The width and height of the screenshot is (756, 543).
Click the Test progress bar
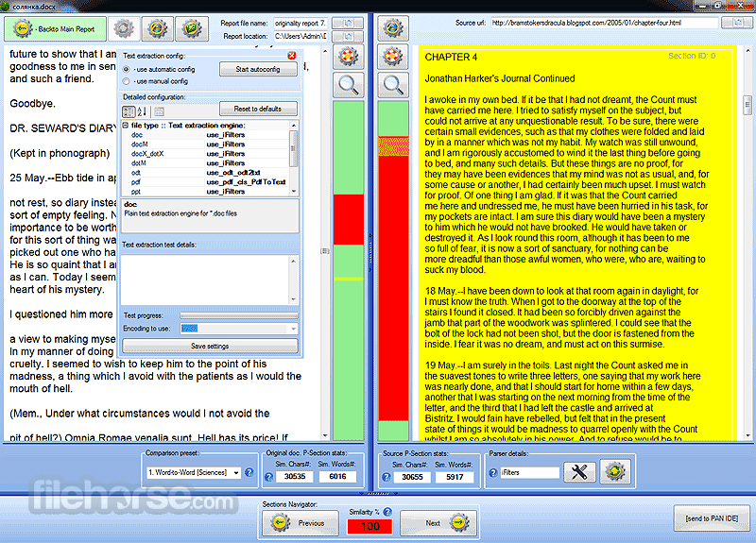pyautogui.click(x=239, y=315)
